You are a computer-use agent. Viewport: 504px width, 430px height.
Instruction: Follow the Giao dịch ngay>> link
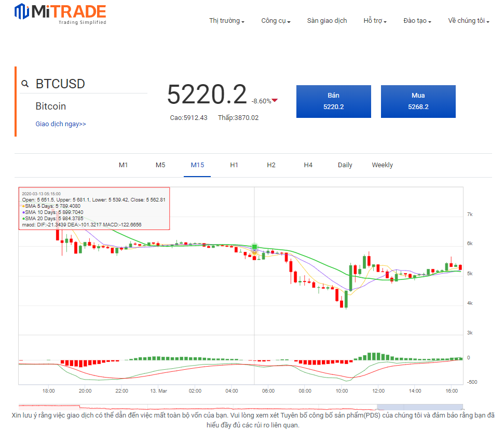pos(61,124)
